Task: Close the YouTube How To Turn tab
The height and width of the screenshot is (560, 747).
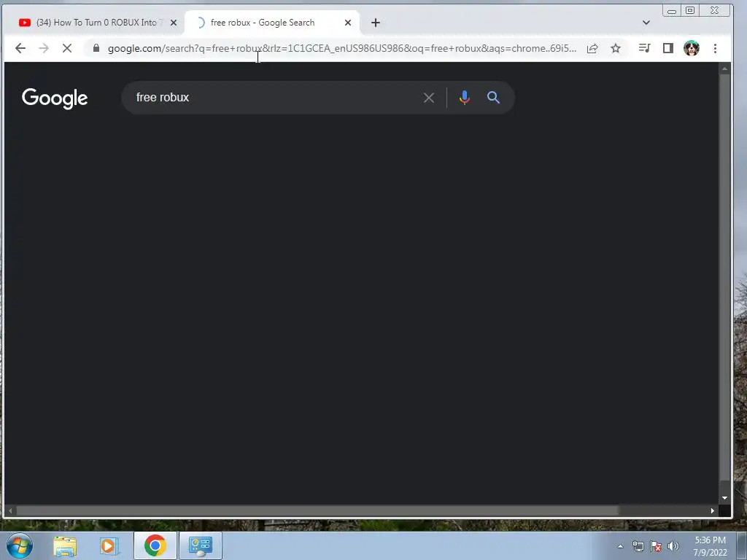Action: (174, 23)
